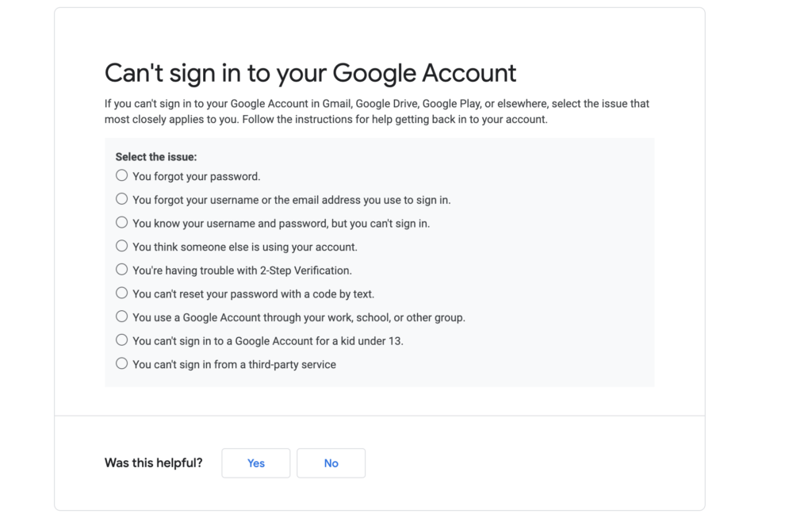Choose the forgot username or email radio option
Screen dimensions: 812x518
pyautogui.click(x=121, y=199)
